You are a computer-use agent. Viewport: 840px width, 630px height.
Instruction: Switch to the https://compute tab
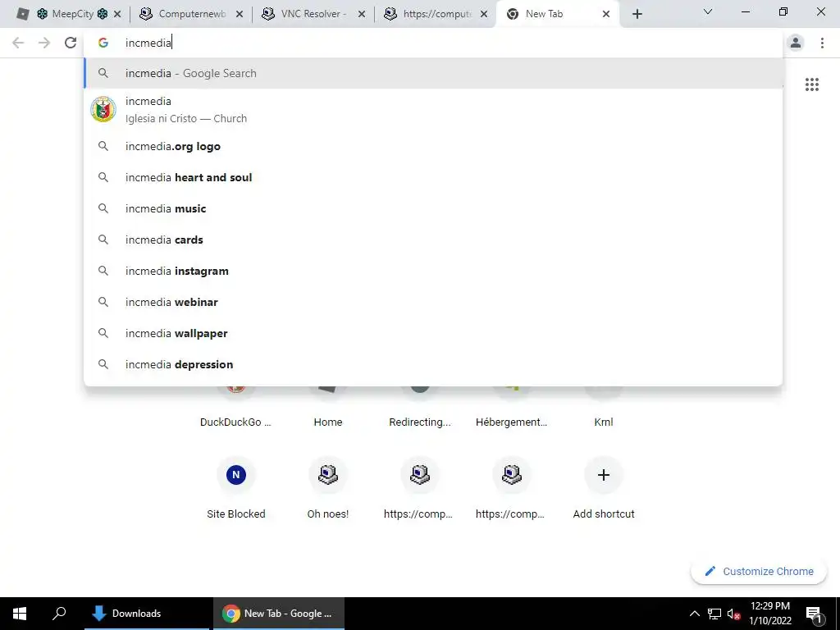tap(436, 14)
